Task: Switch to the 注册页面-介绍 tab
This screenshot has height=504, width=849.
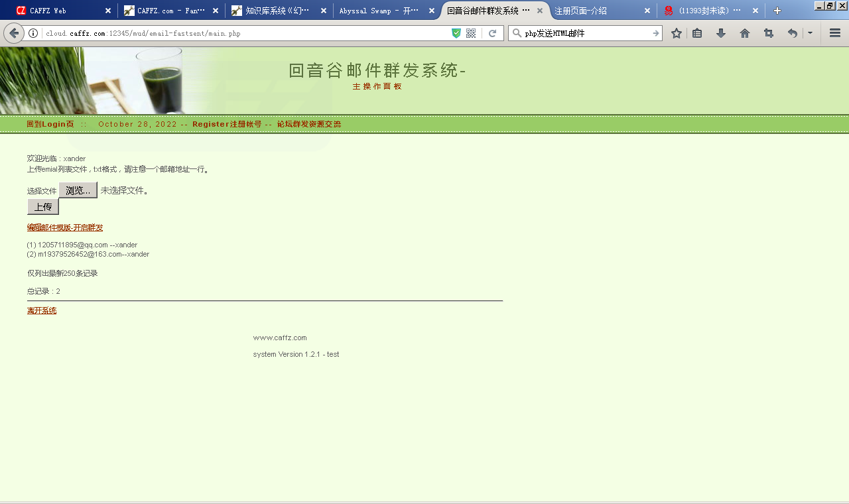Action: (597, 11)
